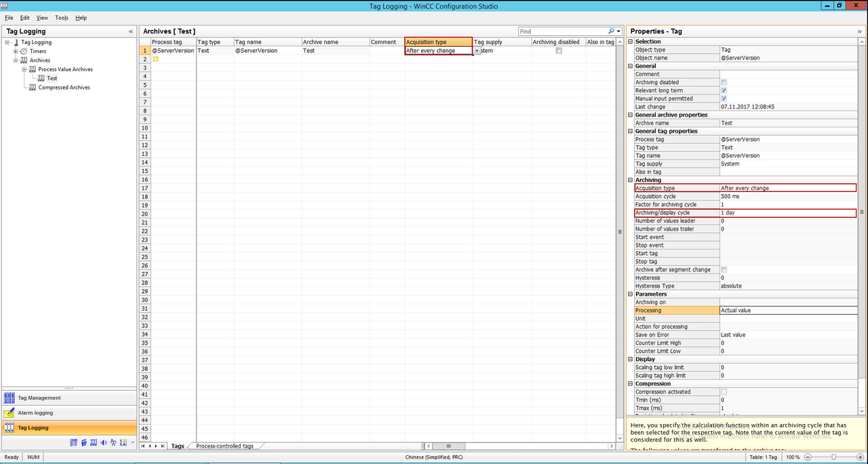Select the Archives tree node
Viewport: 868px width, 464px height.
[x=39, y=60]
